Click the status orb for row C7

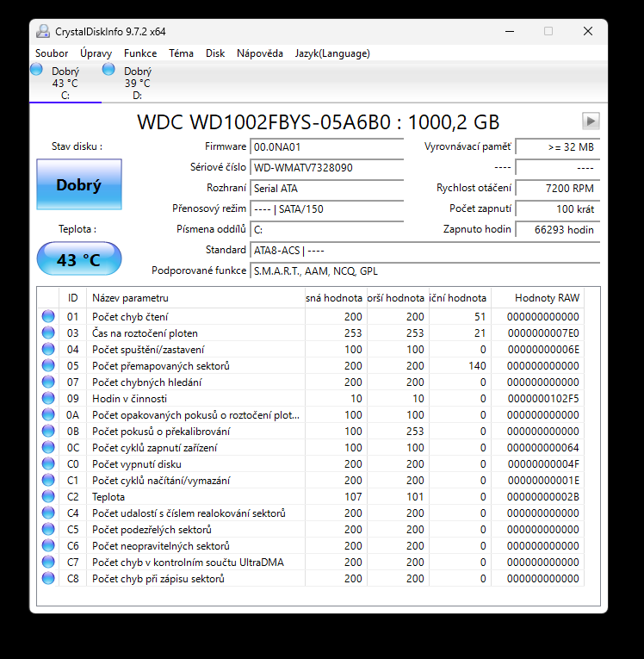click(x=48, y=562)
